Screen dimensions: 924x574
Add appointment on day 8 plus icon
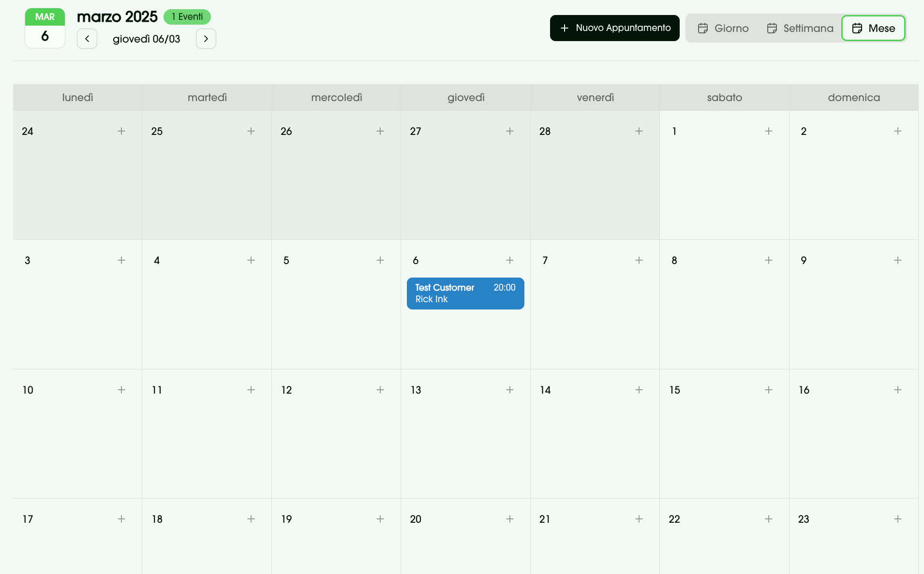[x=769, y=260]
